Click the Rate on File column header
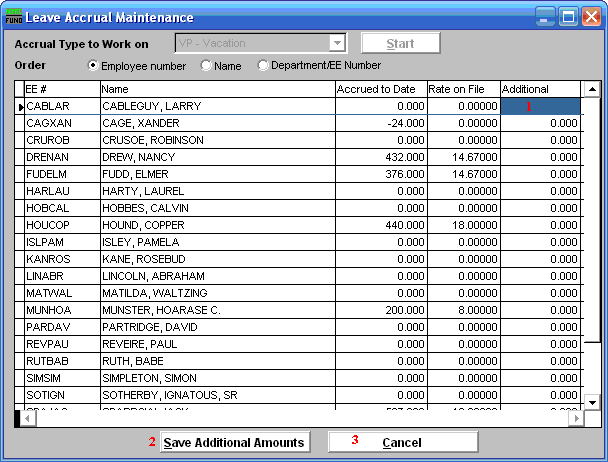 462,90
